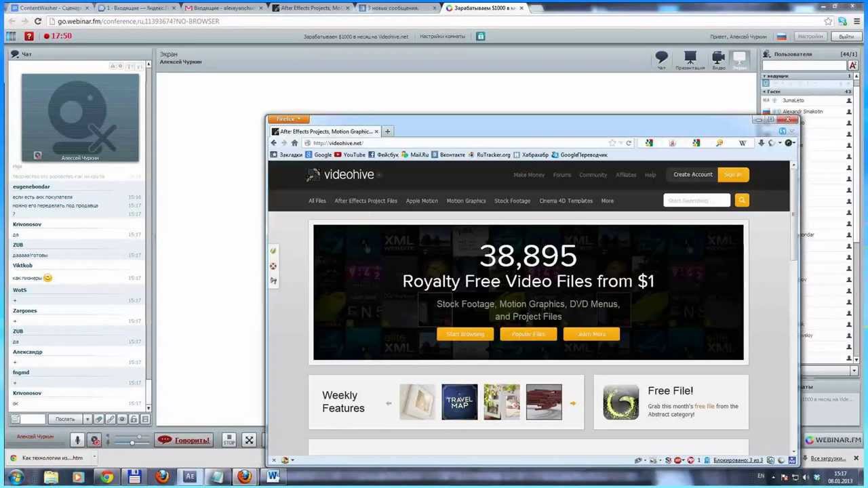The height and width of the screenshot is (488, 868).
Task: Click the STOP broadcast button
Action: point(229,440)
